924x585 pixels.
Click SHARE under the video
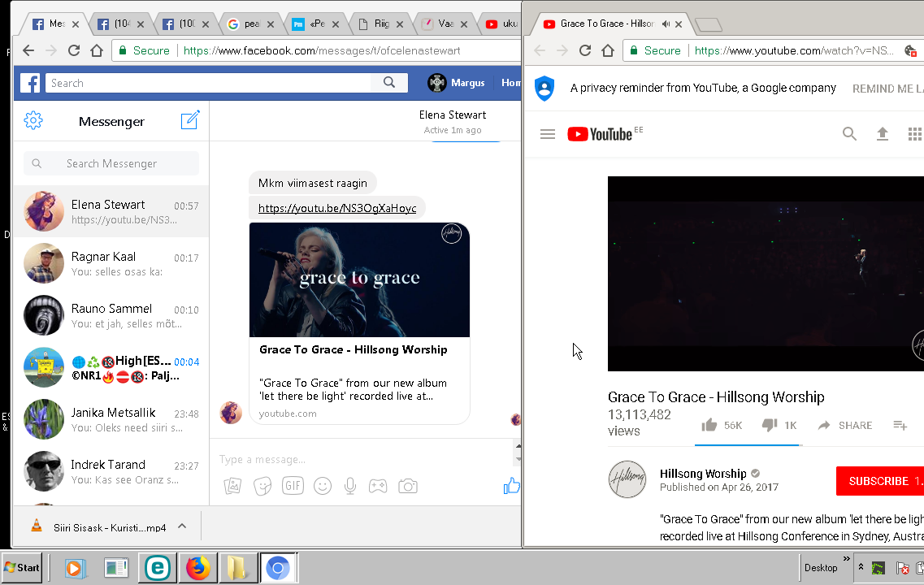tap(845, 425)
